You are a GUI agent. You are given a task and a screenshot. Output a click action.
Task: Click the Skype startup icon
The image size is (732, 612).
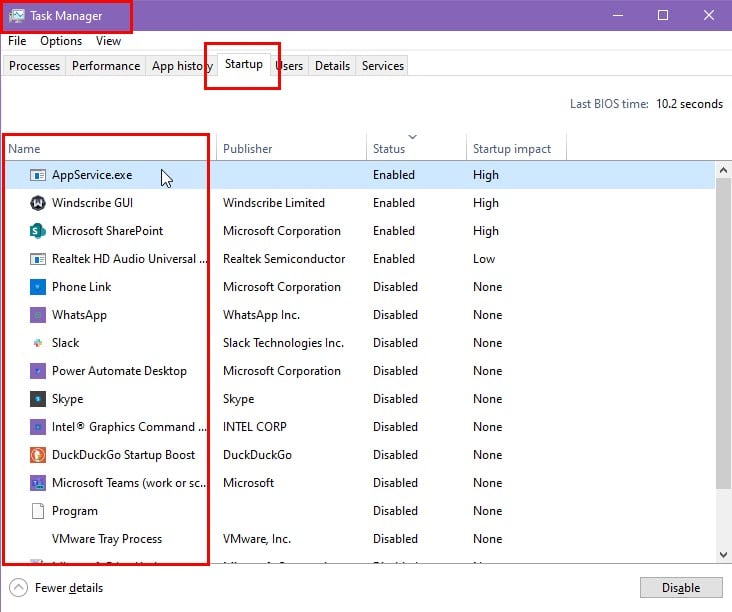[37, 399]
